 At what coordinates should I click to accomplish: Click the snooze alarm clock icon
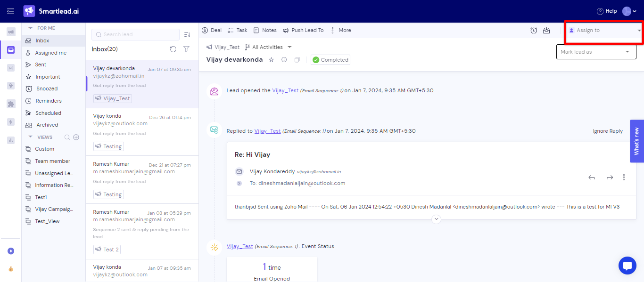[534, 30]
